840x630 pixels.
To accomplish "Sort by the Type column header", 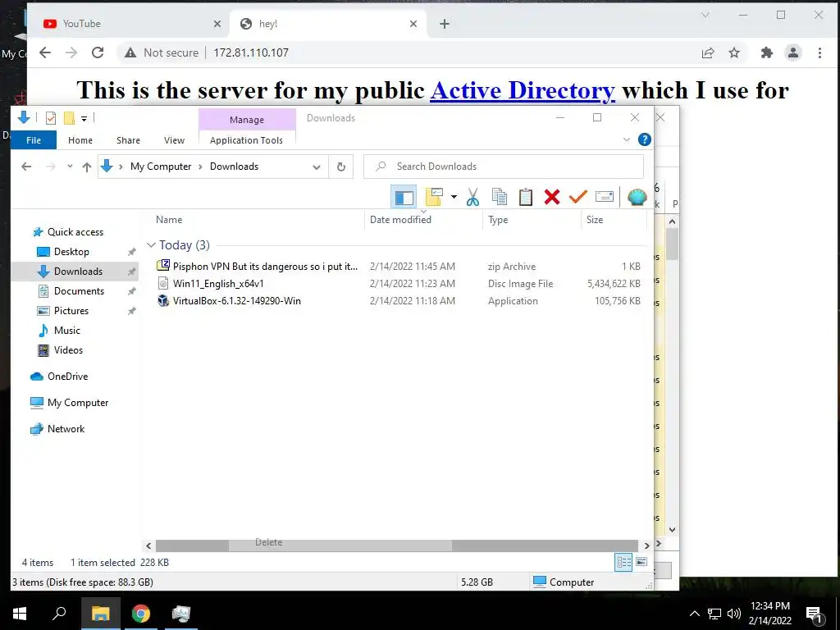I will coord(498,220).
